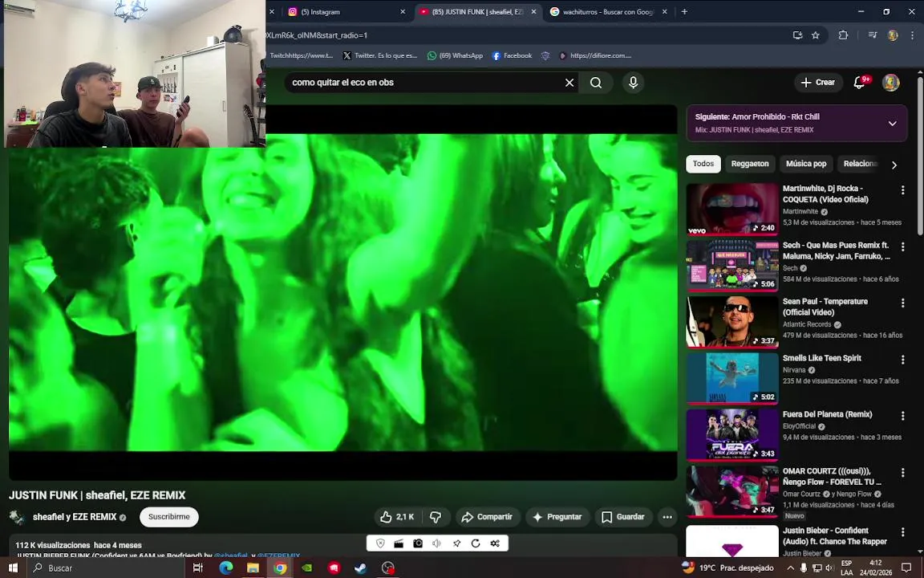The image size is (924, 578).
Task: Open a new browser tab
Action: tap(684, 12)
